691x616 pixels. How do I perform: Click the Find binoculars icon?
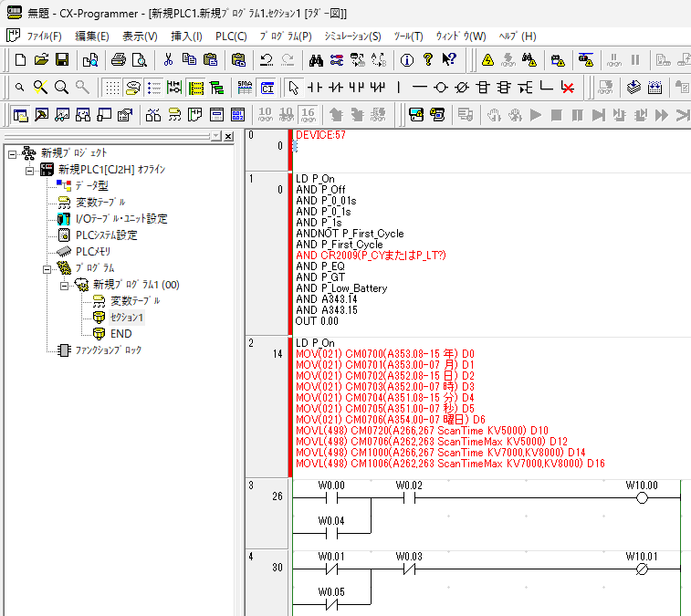[x=316, y=60]
